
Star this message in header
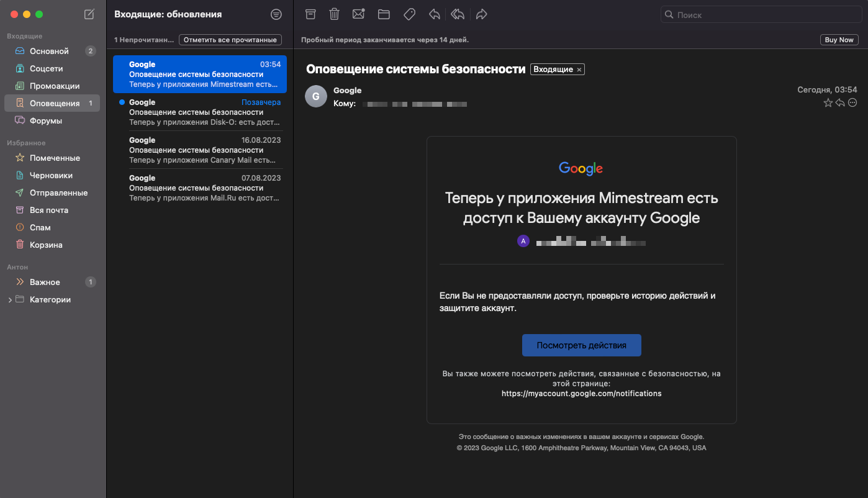coord(828,103)
